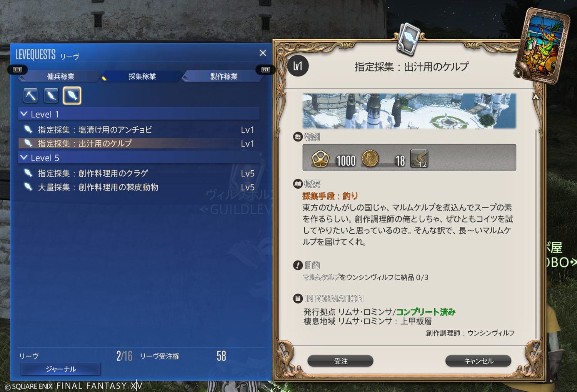
Task: Click the fish leve emblem atop panel
Action: [409, 39]
